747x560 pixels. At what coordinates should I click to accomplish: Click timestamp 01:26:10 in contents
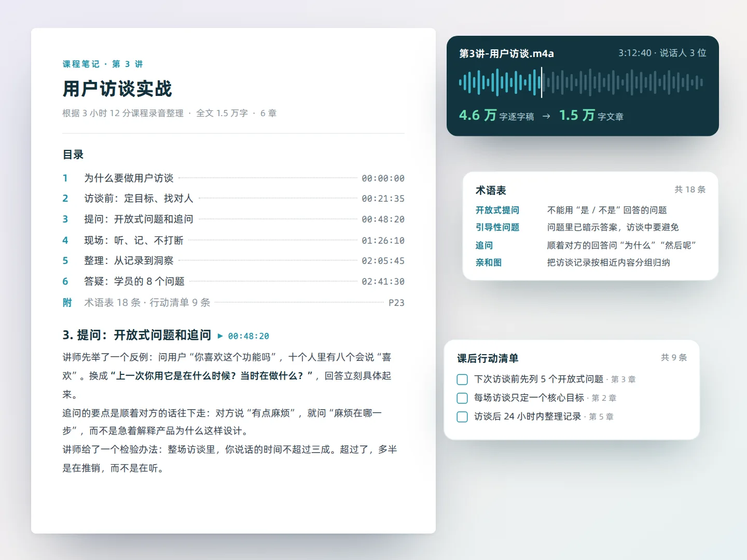(x=383, y=241)
